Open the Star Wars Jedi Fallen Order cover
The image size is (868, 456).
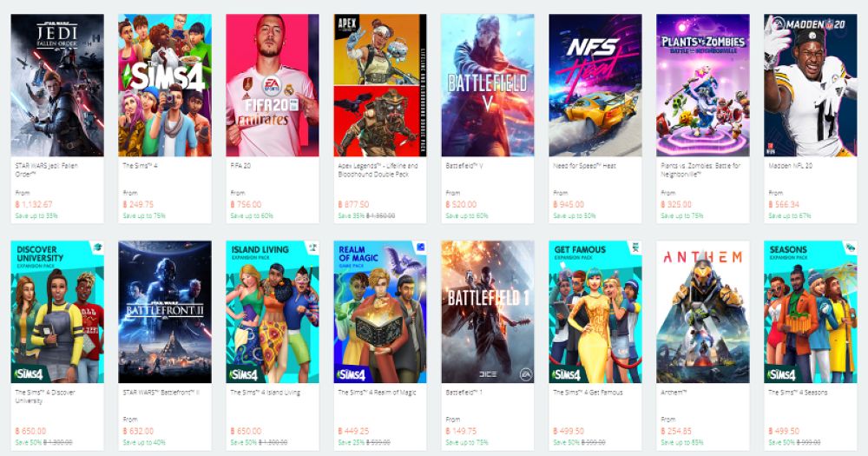click(x=57, y=85)
